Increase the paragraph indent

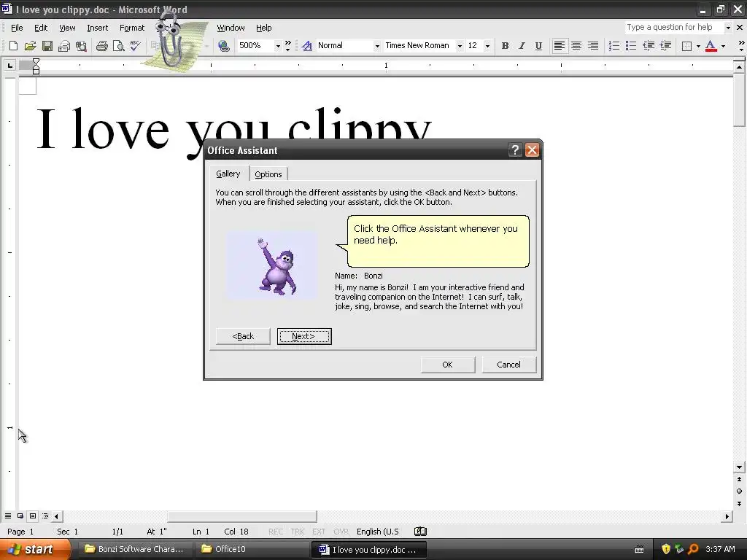pyautogui.click(x=665, y=46)
